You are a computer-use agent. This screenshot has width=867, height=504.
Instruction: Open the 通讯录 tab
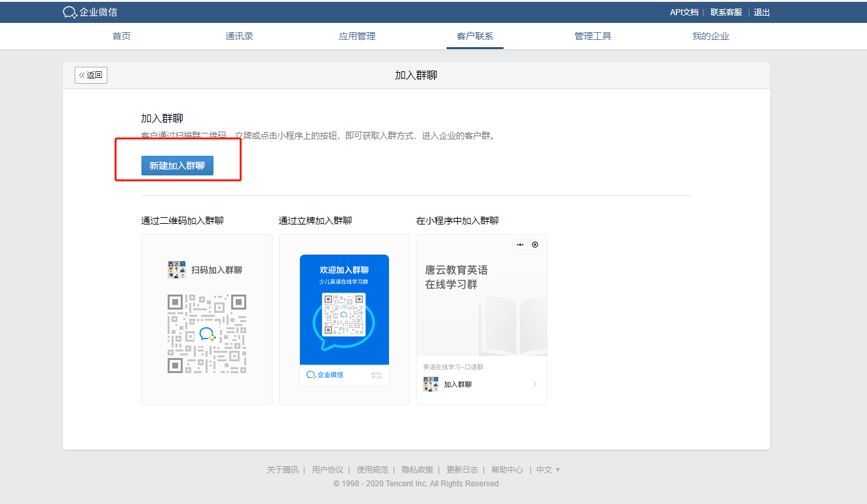[x=240, y=36]
